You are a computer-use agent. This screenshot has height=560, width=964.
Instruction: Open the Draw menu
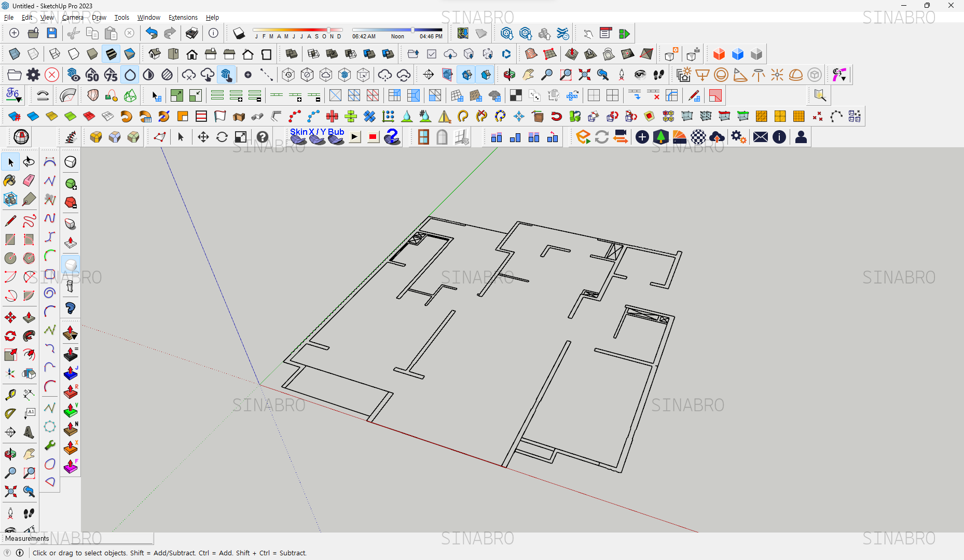click(99, 17)
